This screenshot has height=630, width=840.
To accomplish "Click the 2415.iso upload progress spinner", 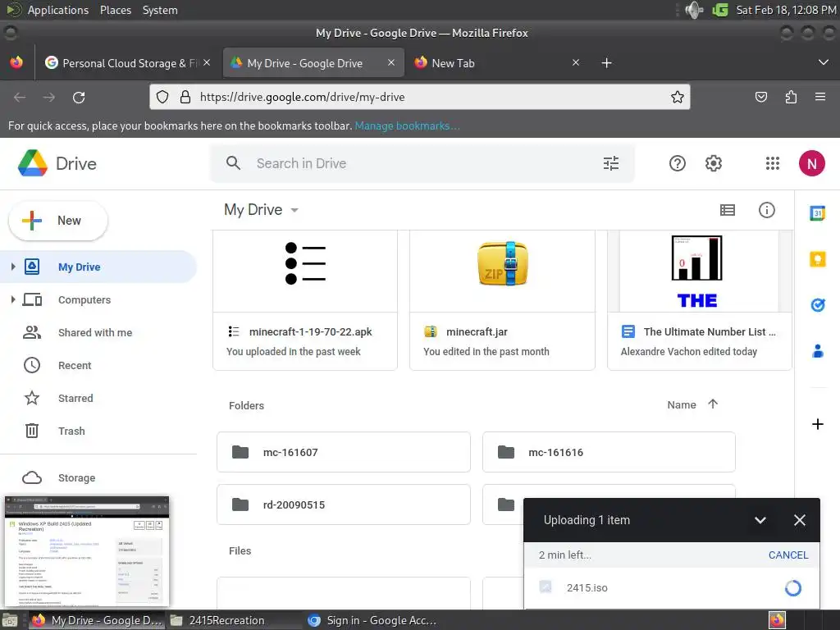I will click(x=793, y=587).
